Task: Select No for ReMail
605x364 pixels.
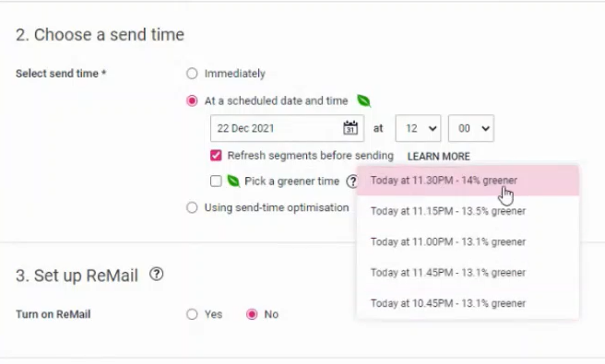Action: point(252,314)
